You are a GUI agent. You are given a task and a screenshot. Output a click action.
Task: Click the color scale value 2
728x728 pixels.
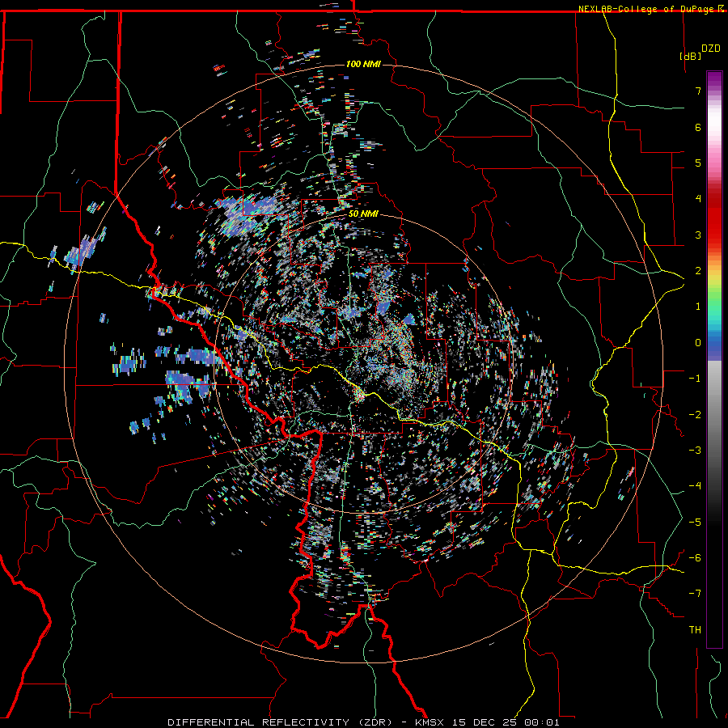pyautogui.click(x=698, y=271)
